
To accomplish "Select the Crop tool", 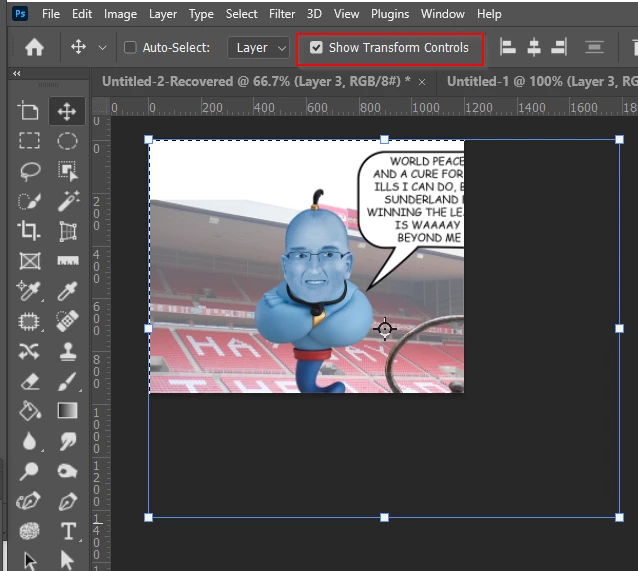I will pyautogui.click(x=29, y=231).
